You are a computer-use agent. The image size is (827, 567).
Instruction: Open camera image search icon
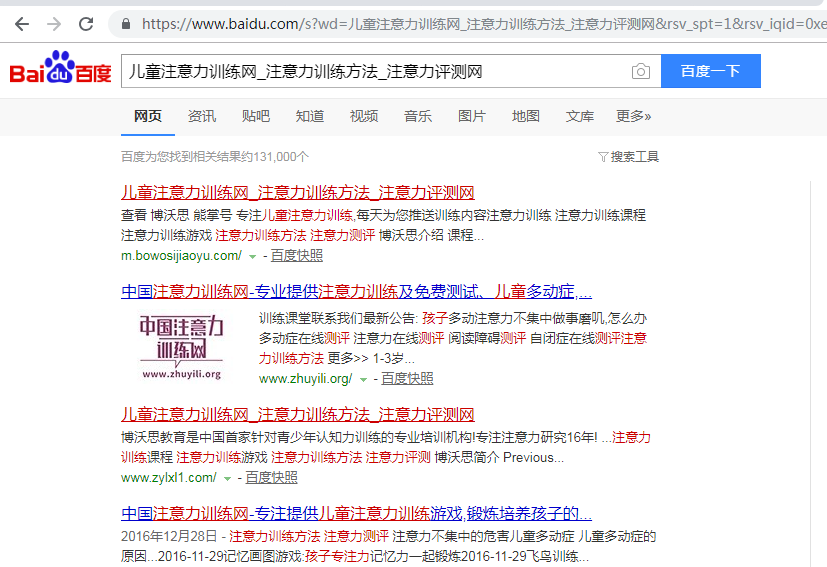(x=640, y=72)
